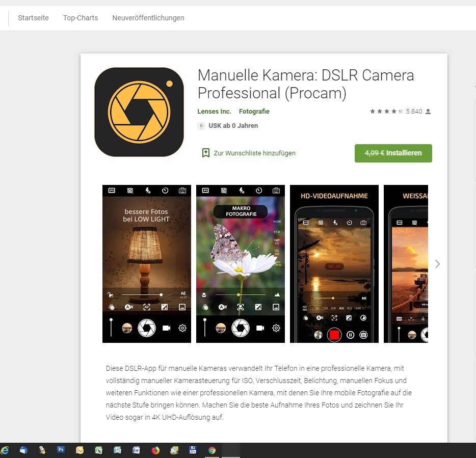The height and width of the screenshot is (458, 476).
Task: Open the Top-Charts tab
Action: click(81, 18)
